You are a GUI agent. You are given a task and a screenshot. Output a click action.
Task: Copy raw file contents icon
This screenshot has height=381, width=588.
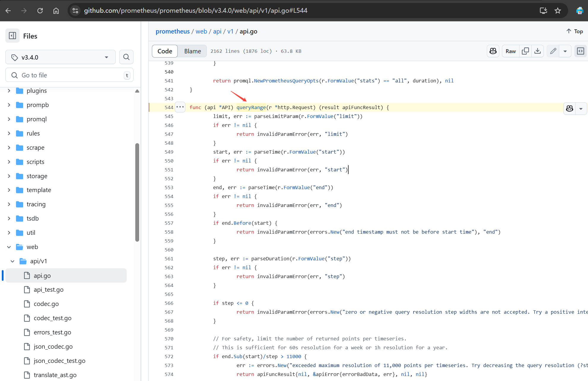pos(525,51)
